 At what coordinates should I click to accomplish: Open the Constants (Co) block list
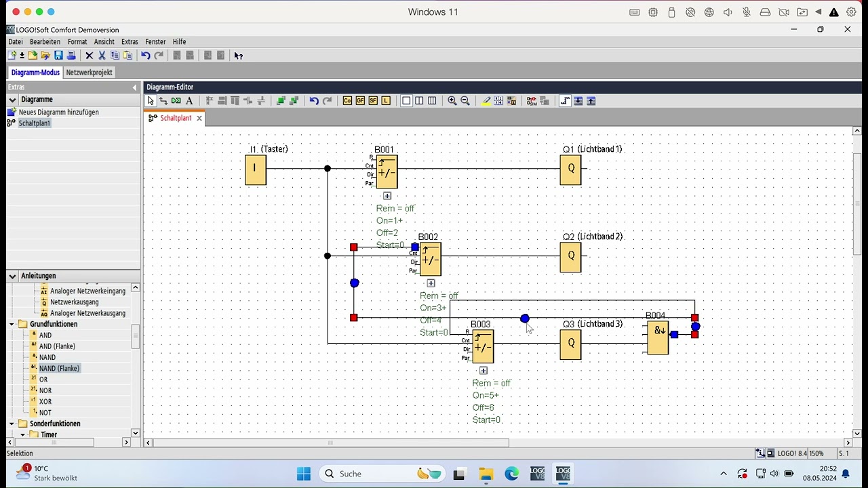click(x=347, y=101)
